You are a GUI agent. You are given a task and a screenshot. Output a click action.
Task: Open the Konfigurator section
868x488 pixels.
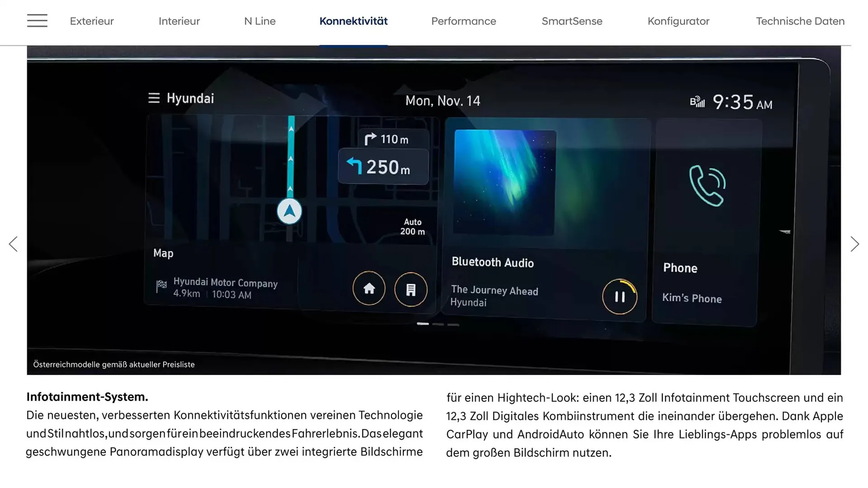point(678,21)
